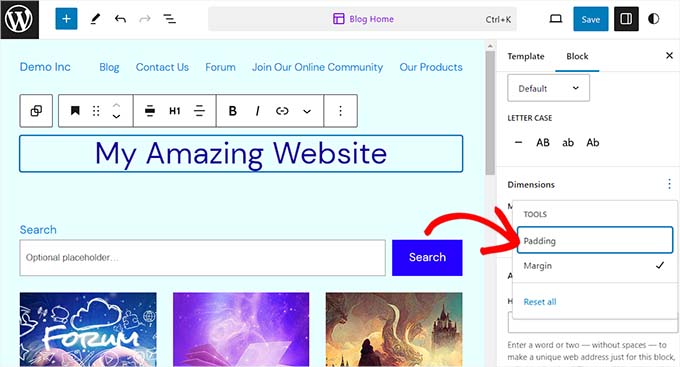
Task: Uncheck the Margin tool option
Action: pyautogui.click(x=595, y=265)
